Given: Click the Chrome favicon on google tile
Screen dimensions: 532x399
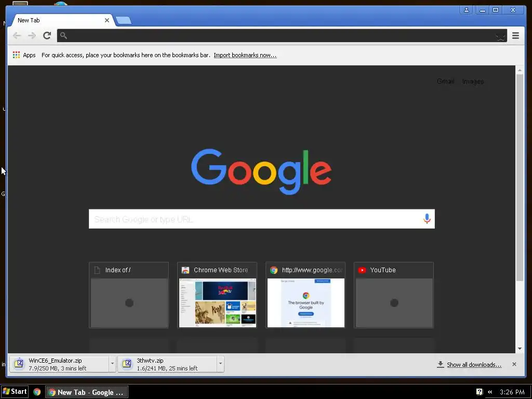Looking at the screenshot, I should tap(274, 270).
